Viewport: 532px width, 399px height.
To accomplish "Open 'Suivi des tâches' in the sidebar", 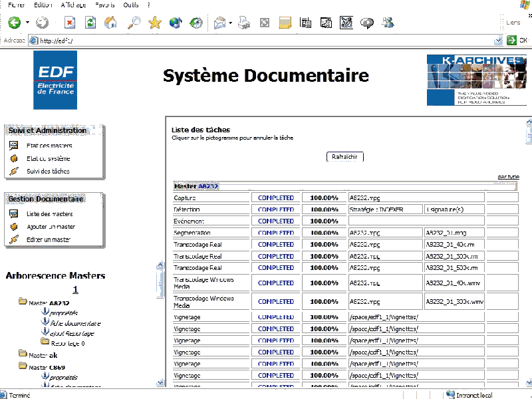I will click(x=48, y=172).
